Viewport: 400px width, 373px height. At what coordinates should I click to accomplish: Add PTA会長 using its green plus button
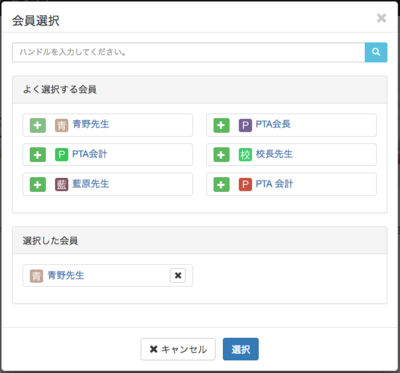221,125
